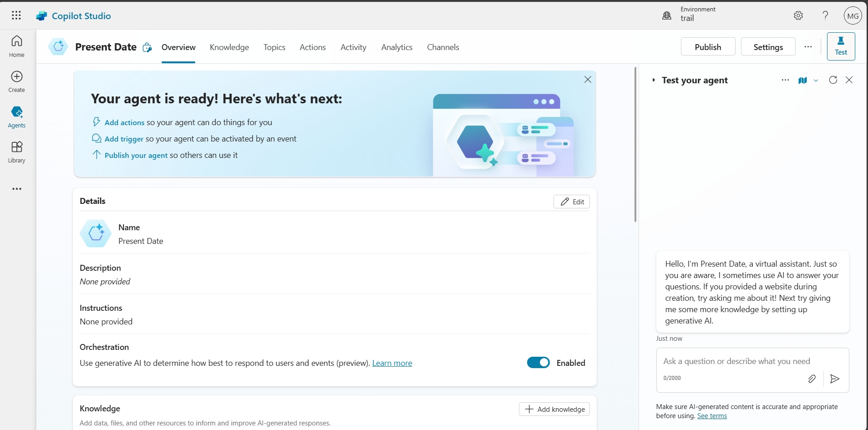Toggle the Test panel button
Viewport: 868px width, 430px height.
pyautogui.click(x=841, y=46)
